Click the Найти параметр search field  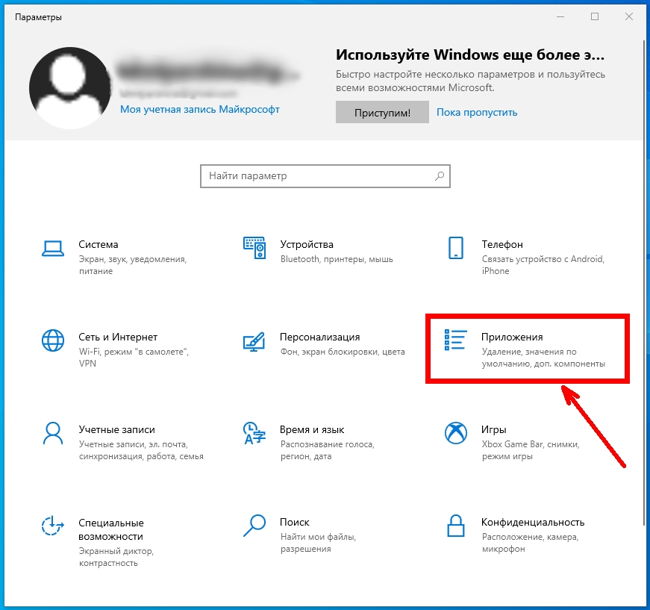click(325, 176)
